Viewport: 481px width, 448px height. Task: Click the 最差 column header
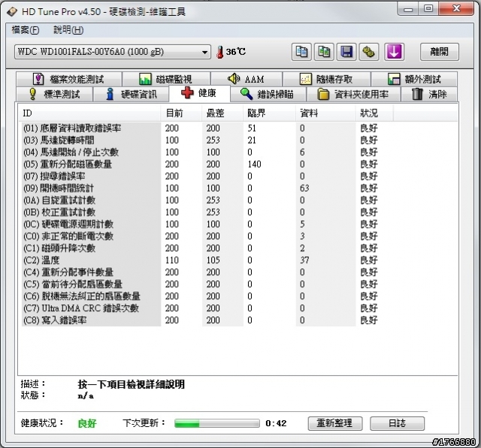(x=222, y=114)
